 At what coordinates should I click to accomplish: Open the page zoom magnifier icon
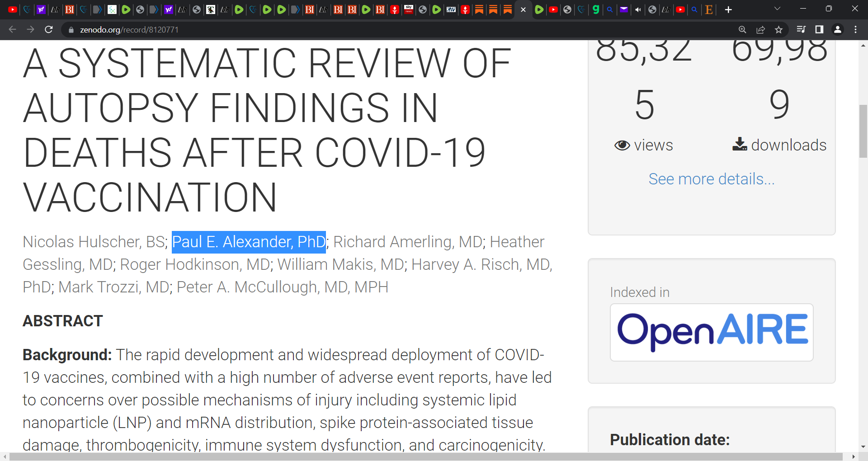(x=742, y=29)
